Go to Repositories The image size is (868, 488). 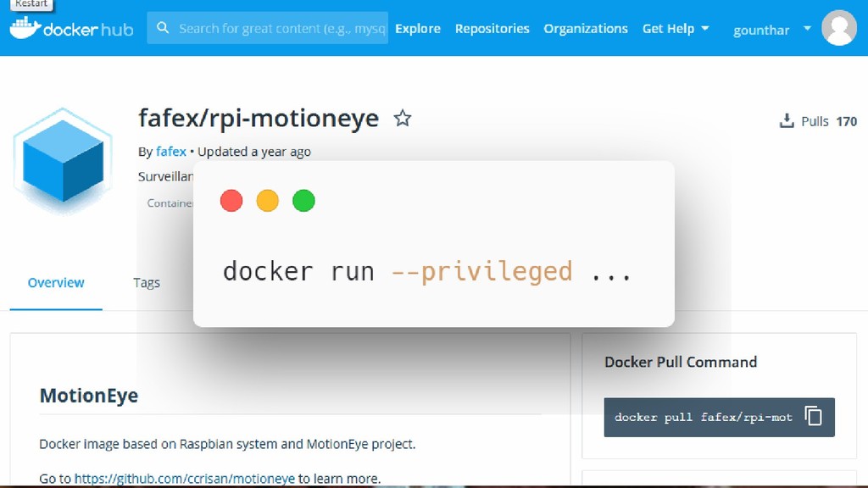pos(492,28)
